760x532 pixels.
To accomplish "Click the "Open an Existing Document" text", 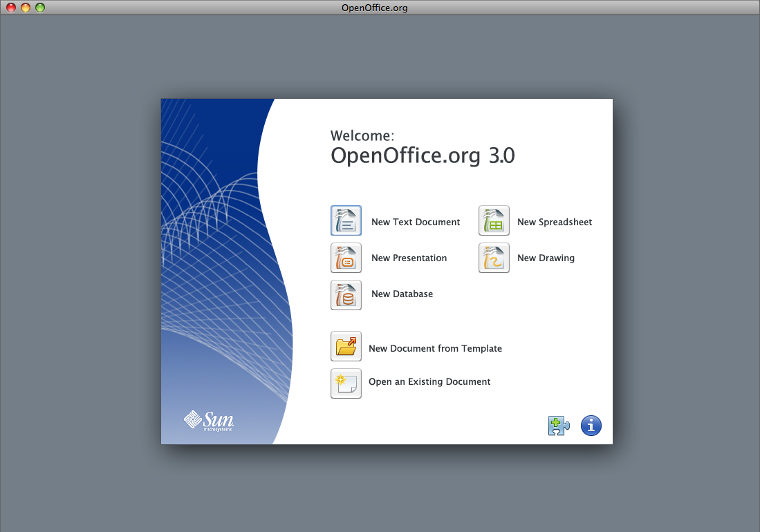I will pyautogui.click(x=429, y=381).
